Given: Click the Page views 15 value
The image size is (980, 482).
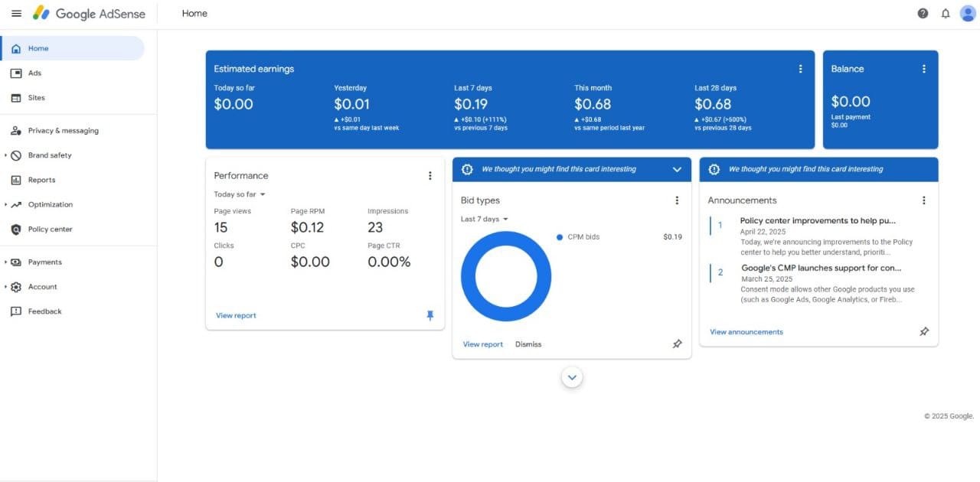Looking at the screenshot, I should 220,227.
